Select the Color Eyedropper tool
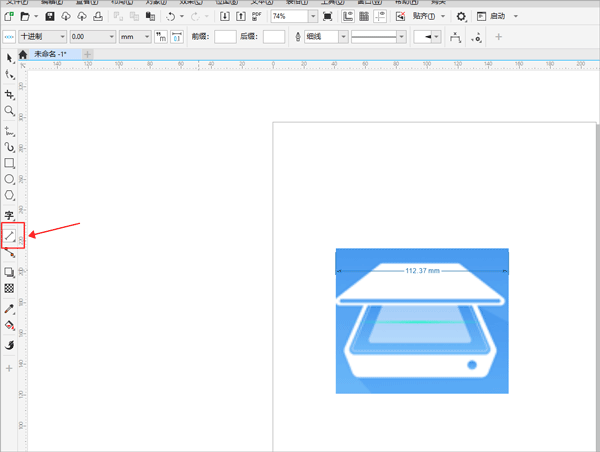The height and width of the screenshot is (452, 600). [x=9, y=309]
